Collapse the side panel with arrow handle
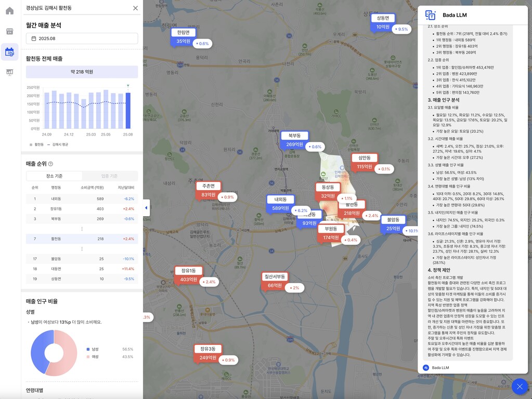The image size is (532, 399). pos(146,208)
